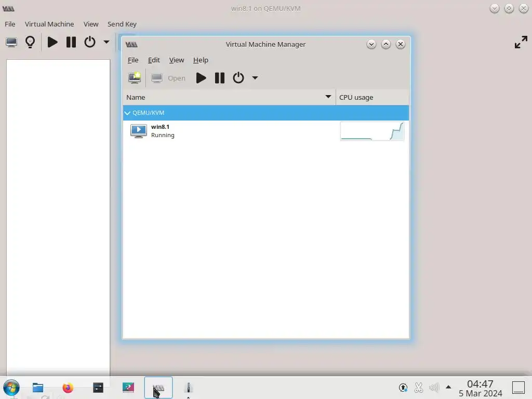This screenshot has width=532, height=399.
Task: Click the win8.1 running monitor icon
Action: 138,131
